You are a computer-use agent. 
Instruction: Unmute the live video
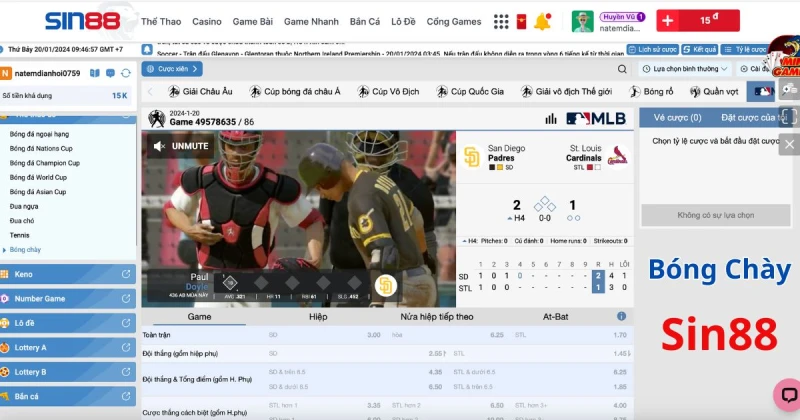(181, 146)
